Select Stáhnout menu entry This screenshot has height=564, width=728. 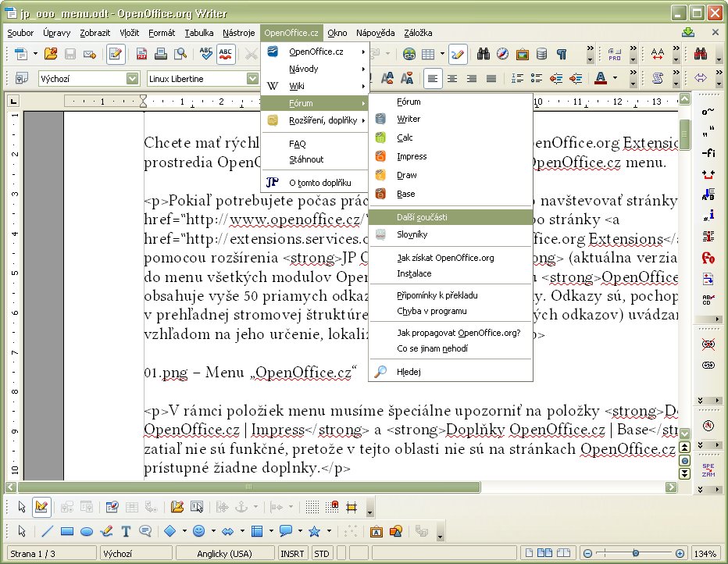tap(316, 159)
